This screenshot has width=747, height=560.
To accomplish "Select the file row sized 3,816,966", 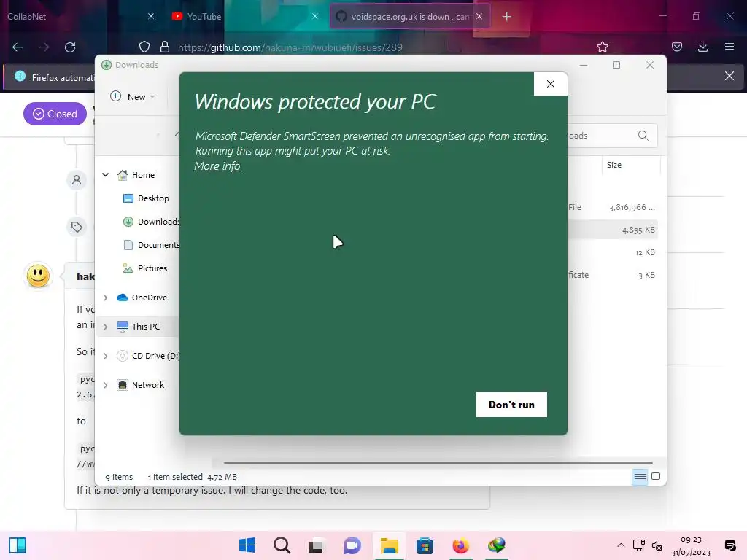I will click(x=613, y=207).
